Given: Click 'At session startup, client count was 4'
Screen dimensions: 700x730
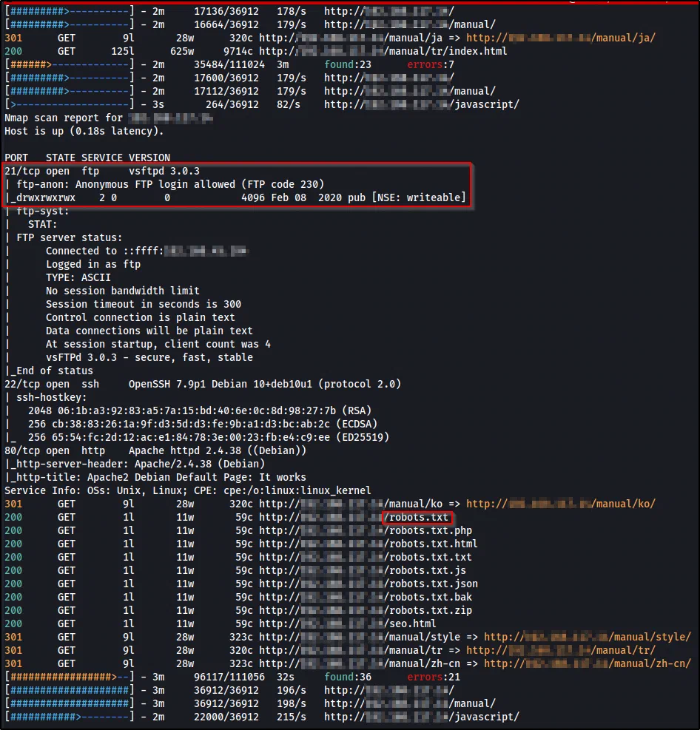Looking at the screenshot, I should pos(158,344).
